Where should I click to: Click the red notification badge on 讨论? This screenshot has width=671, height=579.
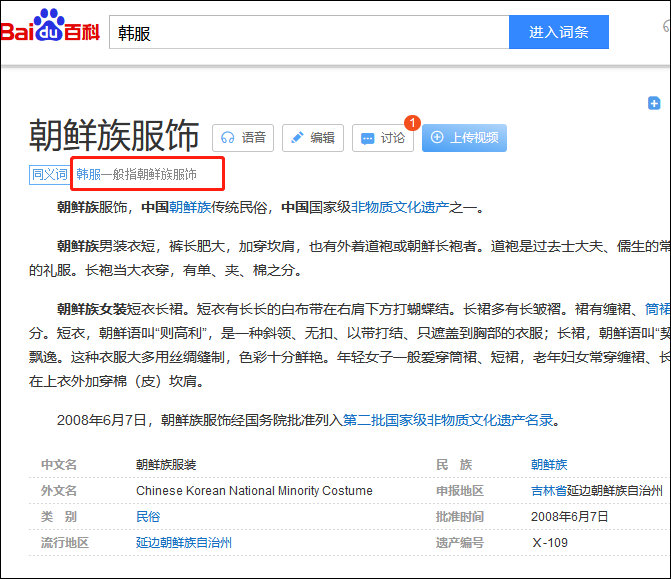pos(412,123)
